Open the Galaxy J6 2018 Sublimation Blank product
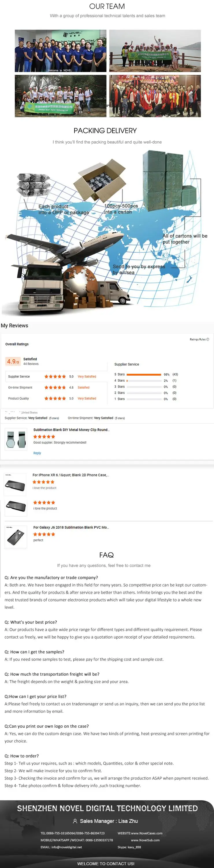 [x=71, y=527]
